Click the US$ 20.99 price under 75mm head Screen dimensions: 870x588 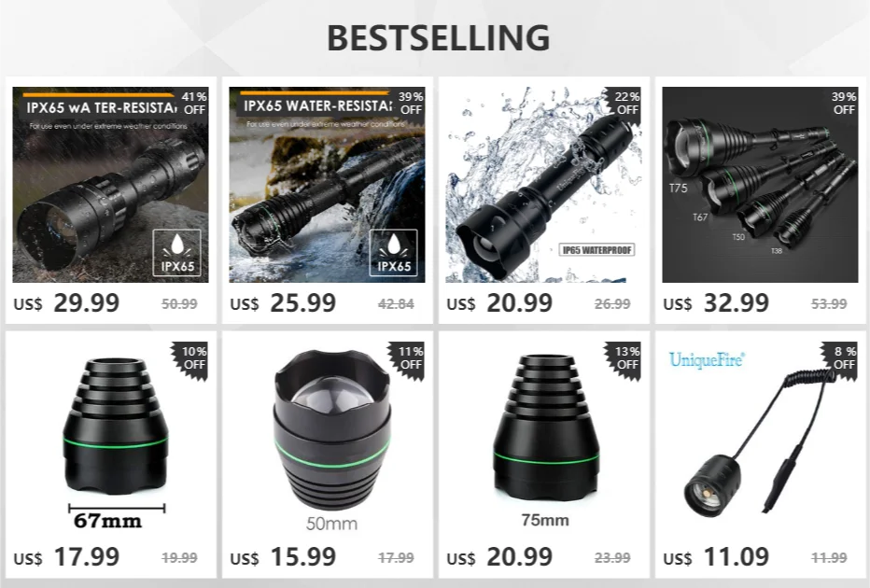click(499, 557)
